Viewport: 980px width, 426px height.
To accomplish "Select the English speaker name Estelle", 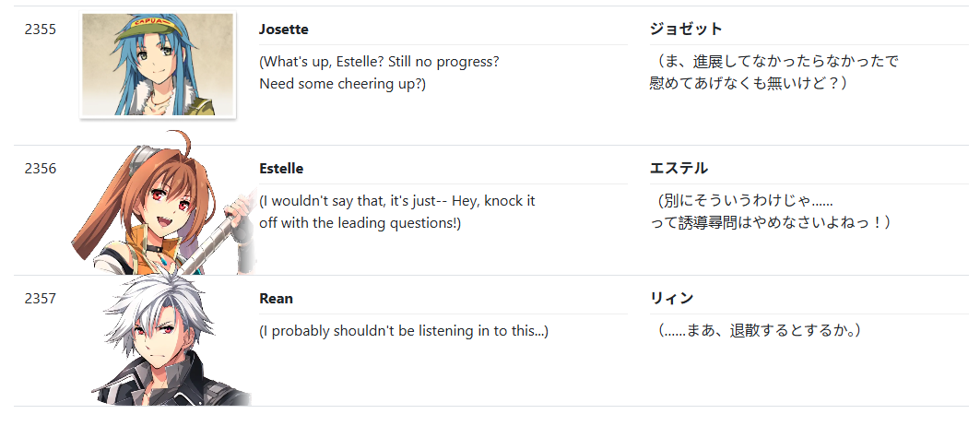I will [281, 169].
